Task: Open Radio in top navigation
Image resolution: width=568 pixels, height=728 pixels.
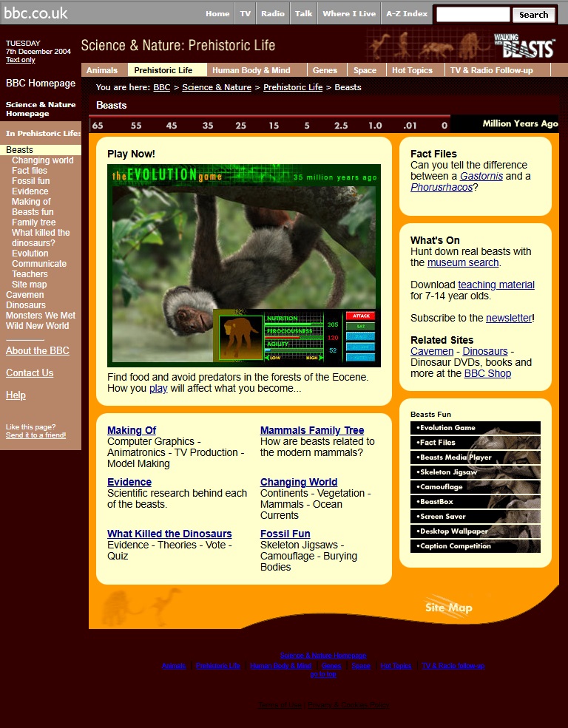Action: click(x=273, y=13)
